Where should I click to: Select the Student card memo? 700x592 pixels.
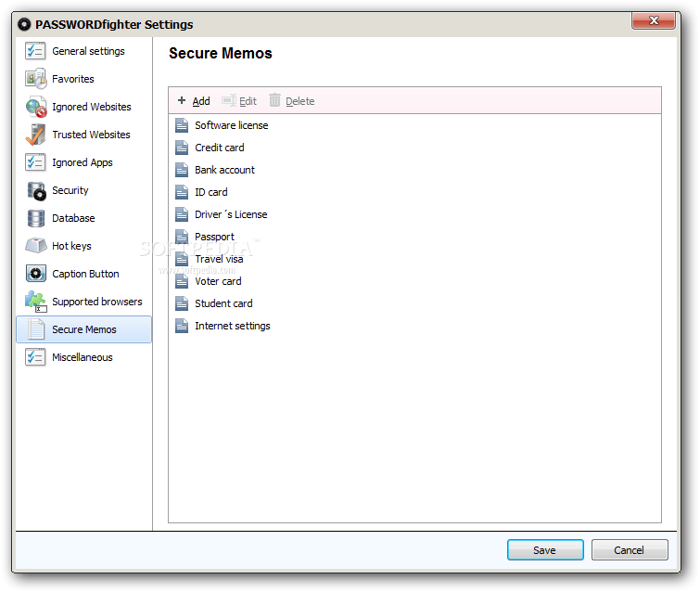tap(223, 303)
